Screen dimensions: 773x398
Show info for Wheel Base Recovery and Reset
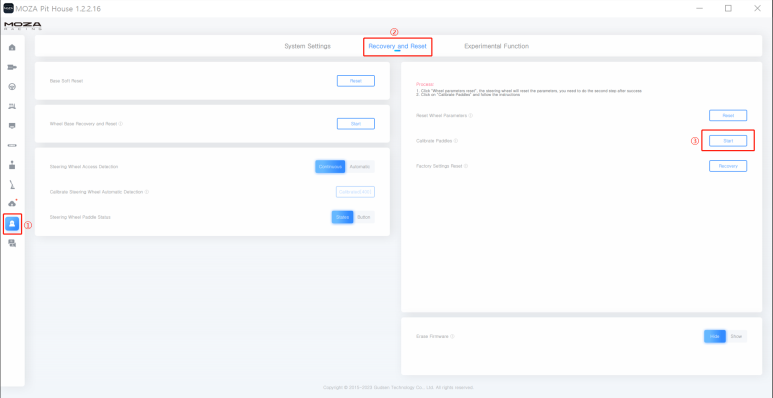121,124
